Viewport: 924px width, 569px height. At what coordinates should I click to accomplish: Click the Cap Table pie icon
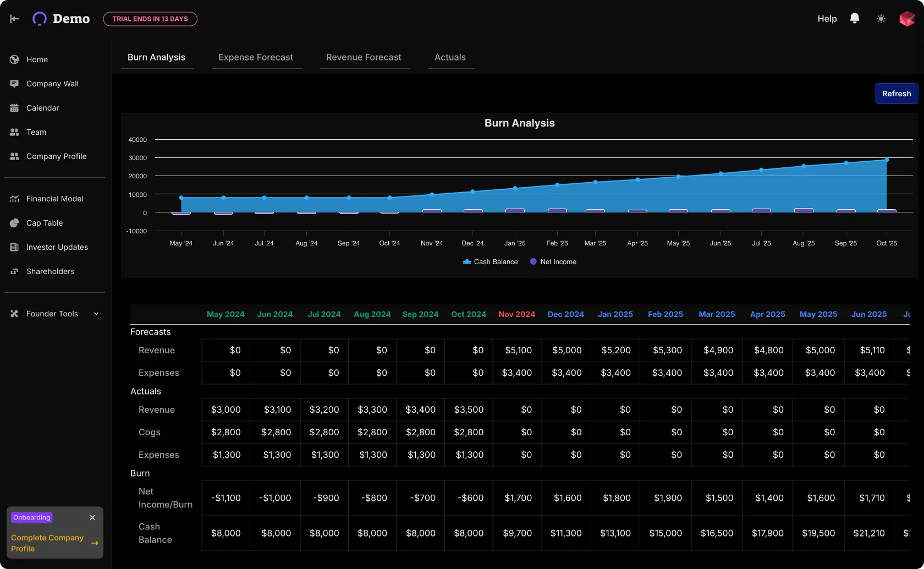point(14,223)
